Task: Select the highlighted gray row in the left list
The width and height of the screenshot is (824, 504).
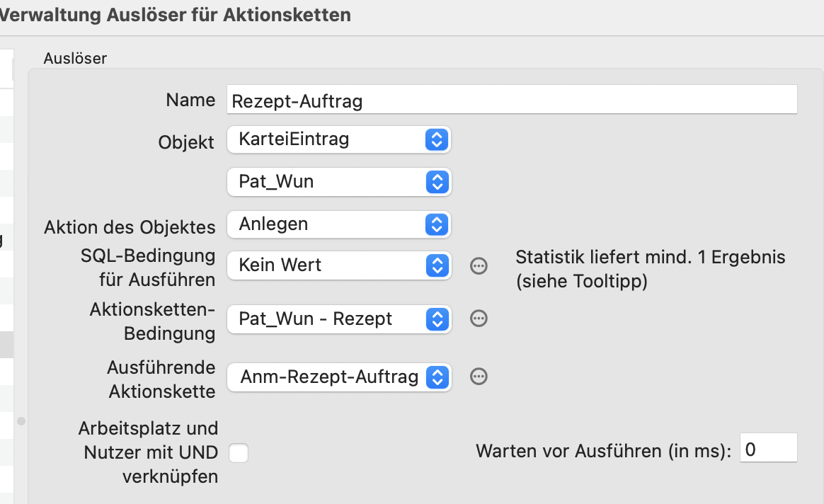Action: point(7,345)
